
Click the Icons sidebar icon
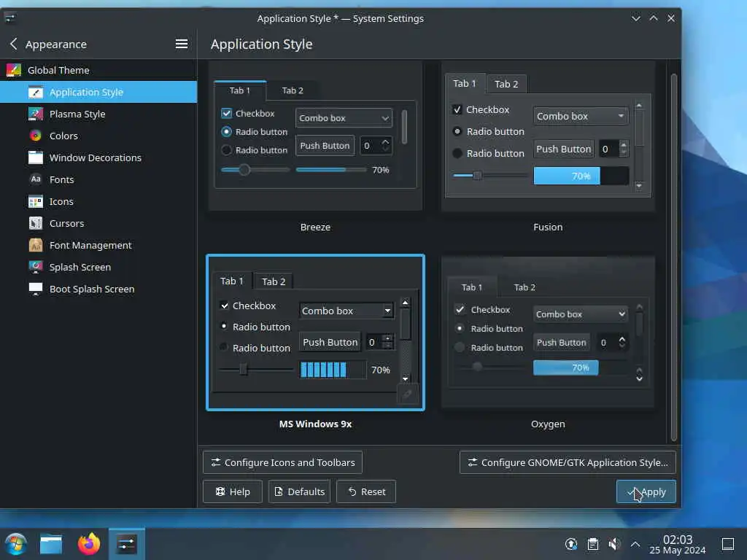36,201
